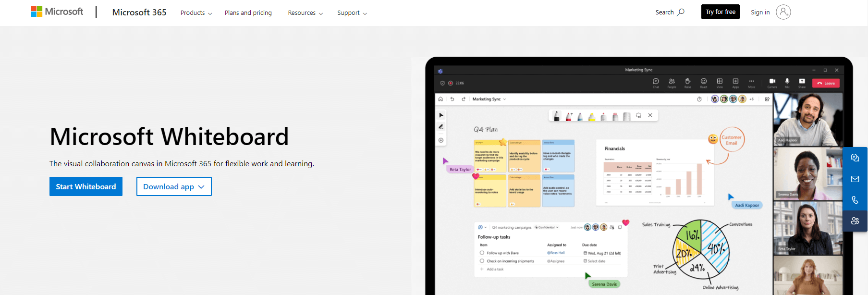Click the phone button on the floating side panel
868x295 pixels.
point(855,200)
